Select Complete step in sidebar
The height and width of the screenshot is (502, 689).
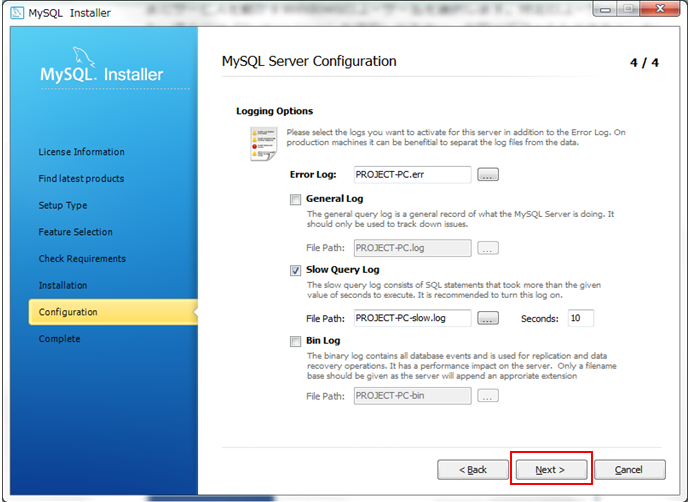click(59, 339)
